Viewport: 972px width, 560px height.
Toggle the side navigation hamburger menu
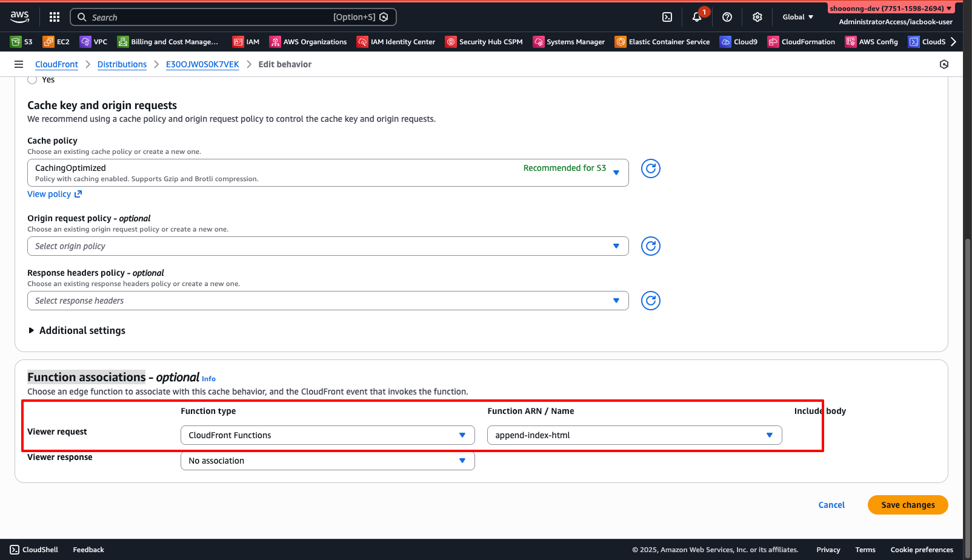pyautogui.click(x=19, y=64)
